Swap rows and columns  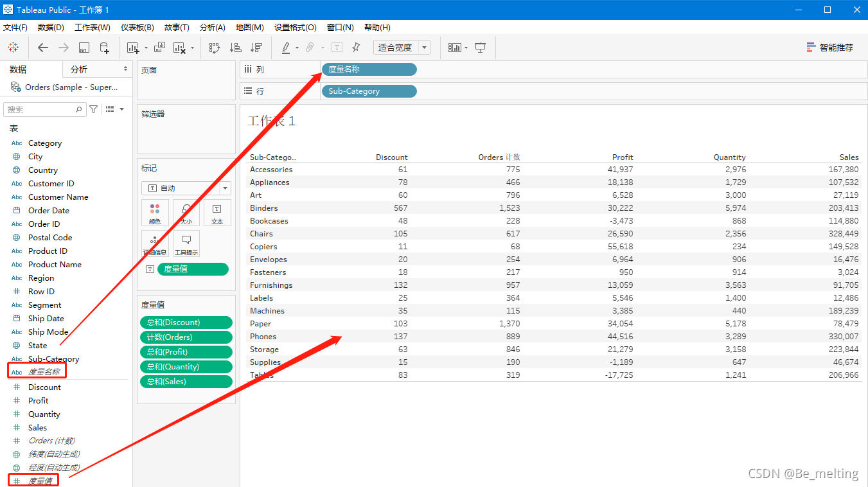coord(215,48)
